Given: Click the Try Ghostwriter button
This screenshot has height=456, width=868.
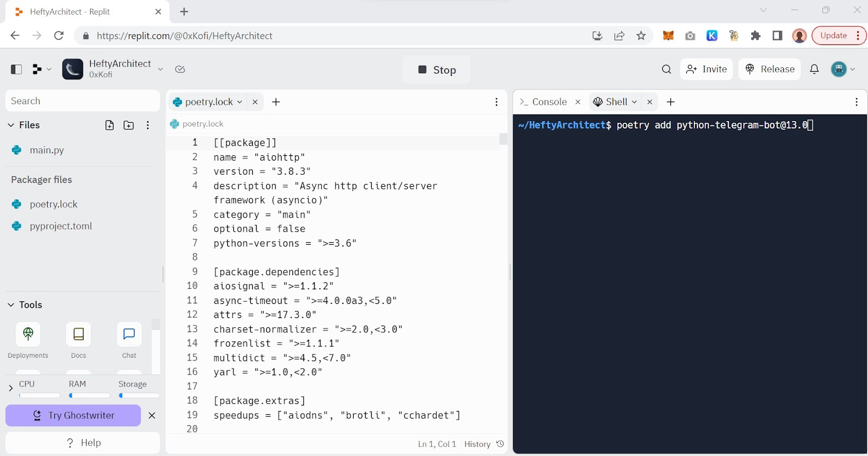Looking at the screenshot, I should pos(73,416).
